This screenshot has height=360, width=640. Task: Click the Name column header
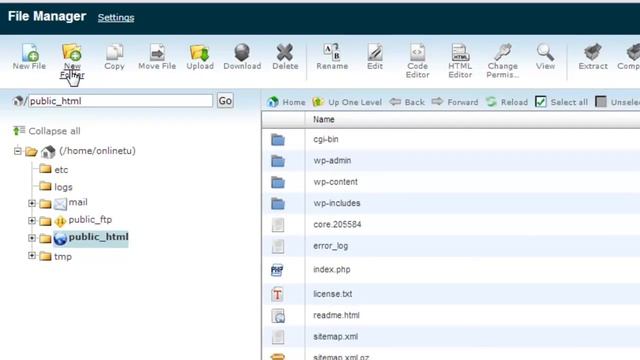point(324,120)
